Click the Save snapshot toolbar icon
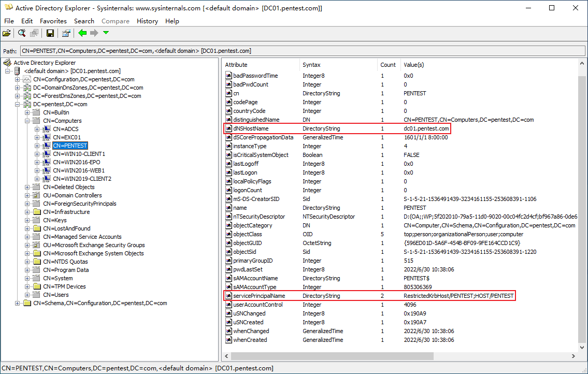Image resolution: width=588 pixels, height=374 pixels. (x=50, y=33)
